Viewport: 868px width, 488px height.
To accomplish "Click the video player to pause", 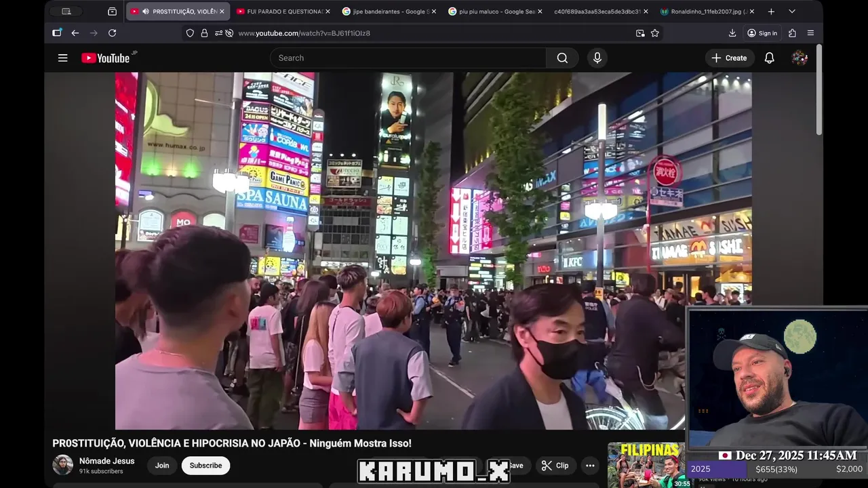I will click(x=433, y=251).
